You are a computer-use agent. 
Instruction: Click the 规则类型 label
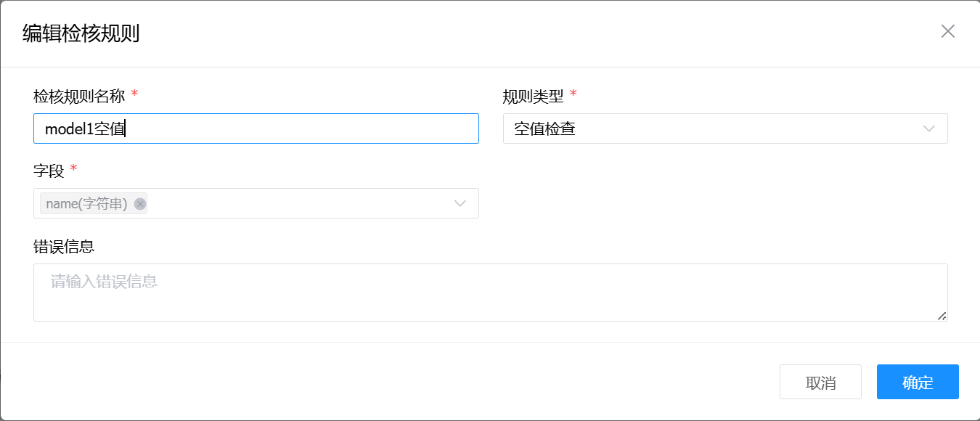coord(533,96)
